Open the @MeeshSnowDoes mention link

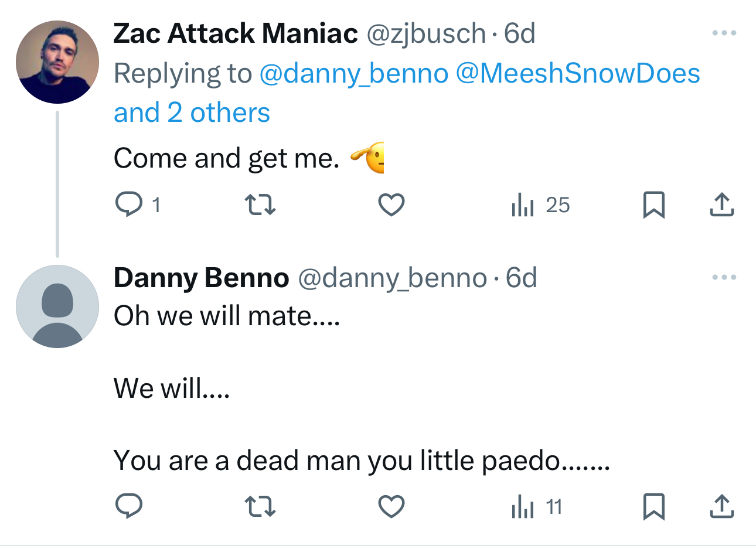pyautogui.click(x=577, y=74)
